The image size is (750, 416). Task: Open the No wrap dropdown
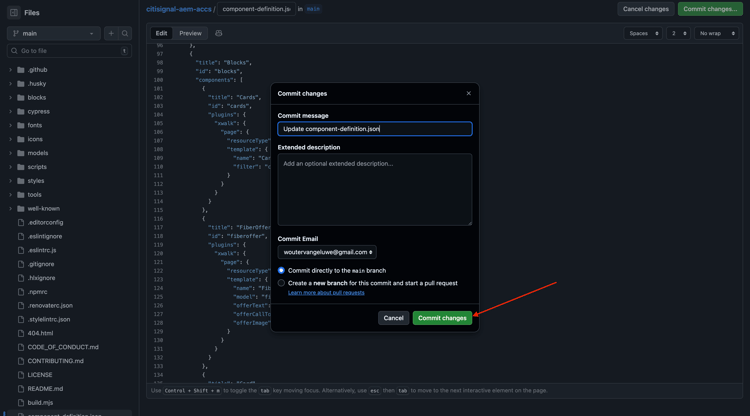pyautogui.click(x=717, y=33)
